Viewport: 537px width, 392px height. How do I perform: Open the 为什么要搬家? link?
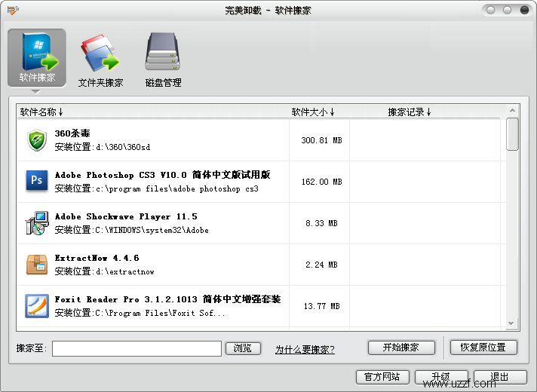305,350
